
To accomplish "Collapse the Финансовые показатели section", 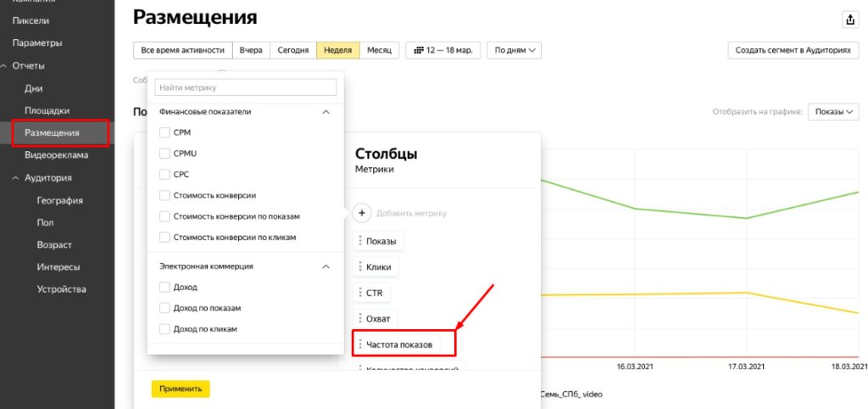I will click(326, 111).
